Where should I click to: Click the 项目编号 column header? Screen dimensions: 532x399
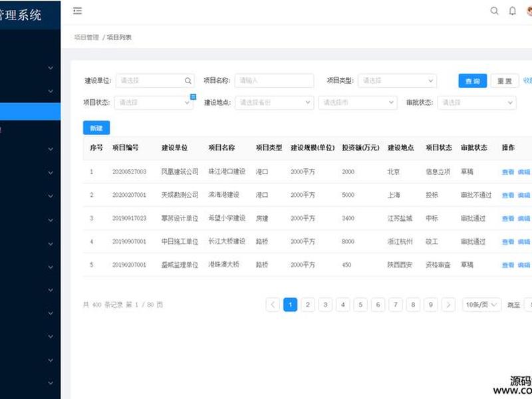click(126, 148)
